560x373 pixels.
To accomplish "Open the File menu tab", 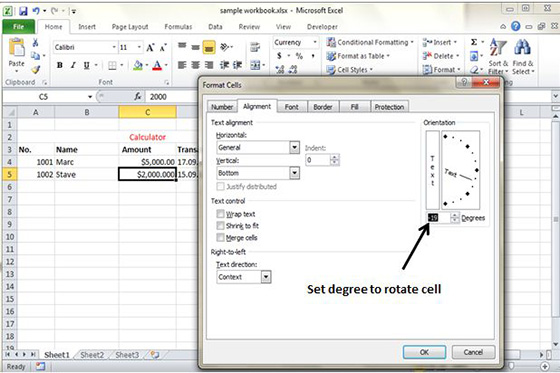I will [18, 27].
